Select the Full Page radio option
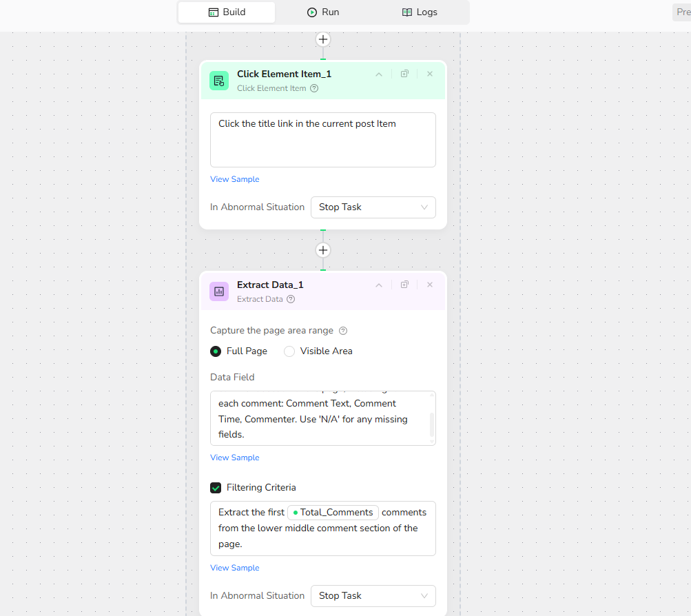Screen dimensions: 691x616 [216, 351]
